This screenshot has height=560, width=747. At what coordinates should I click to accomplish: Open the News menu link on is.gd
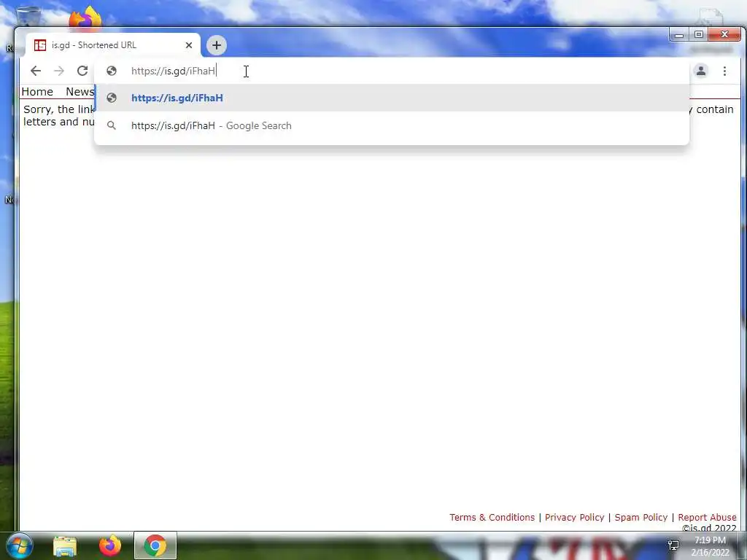(x=80, y=92)
